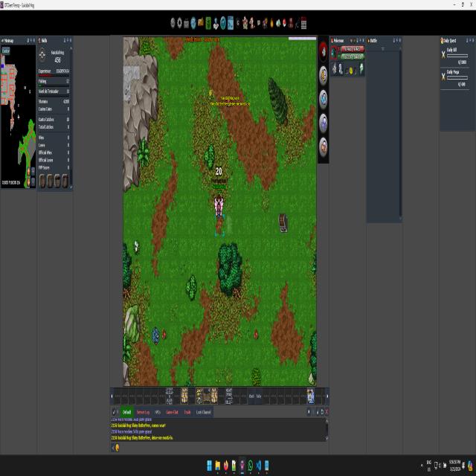Open the Loot Channel tab
The width and height of the screenshot is (476, 476).
pyautogui.click(x=203, y=412)
